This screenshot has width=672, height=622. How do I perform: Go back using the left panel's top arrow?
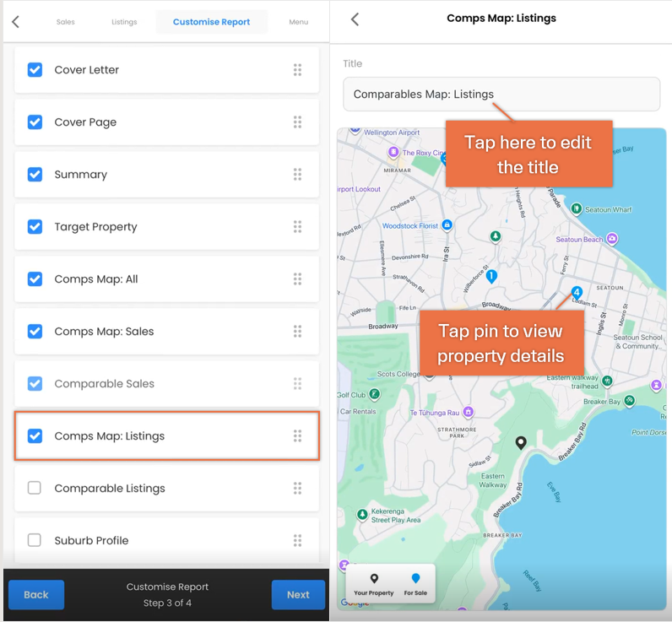pos(16,22)
